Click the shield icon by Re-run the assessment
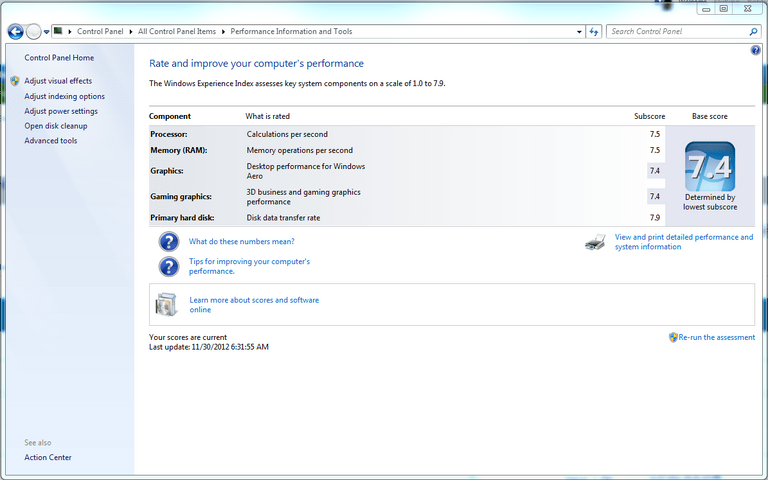Image resolution: width=768 pixels, height=480 pixels. (x=673, y=337)
